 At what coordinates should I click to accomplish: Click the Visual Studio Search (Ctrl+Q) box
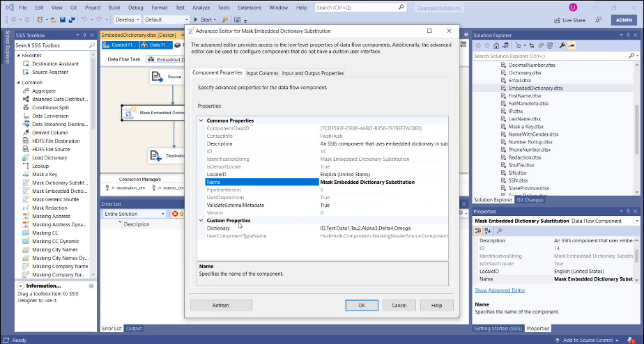(360, 8)
